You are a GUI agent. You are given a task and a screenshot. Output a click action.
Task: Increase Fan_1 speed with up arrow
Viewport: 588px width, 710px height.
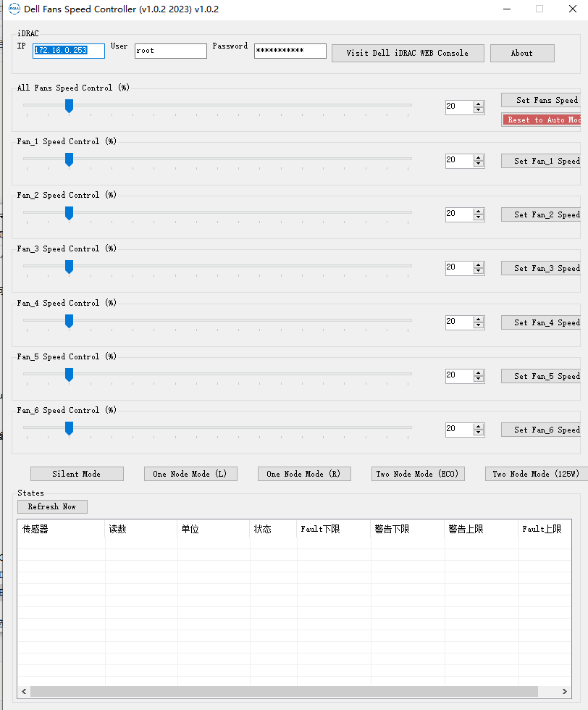tap(479, 158)
